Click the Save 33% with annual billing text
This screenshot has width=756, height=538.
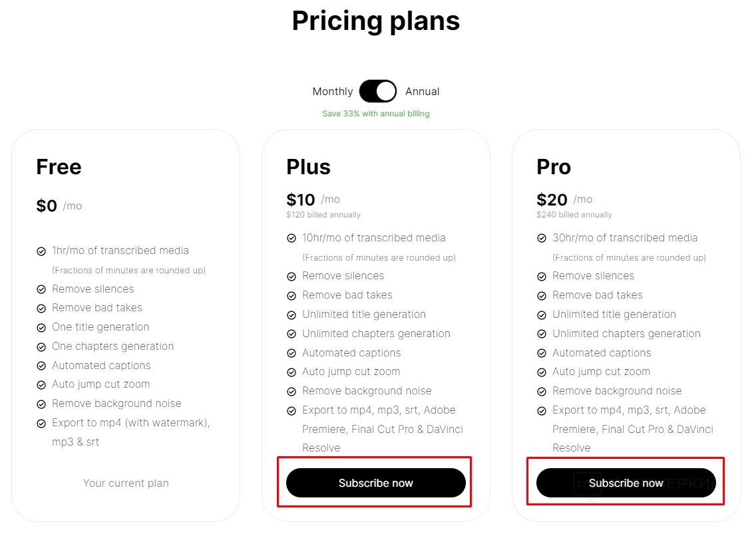pyautogui.click(x=376, y=114)
